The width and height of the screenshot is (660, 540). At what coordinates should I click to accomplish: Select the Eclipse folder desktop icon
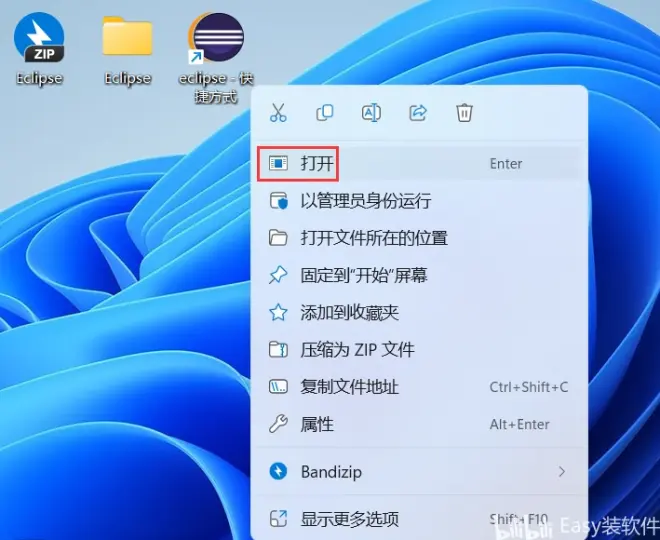pos(128,50)
